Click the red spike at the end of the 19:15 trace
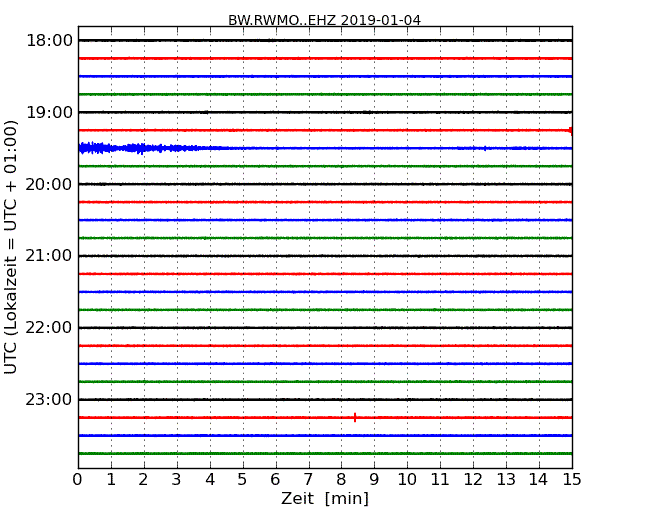650x520 pixels. [571, 131]
